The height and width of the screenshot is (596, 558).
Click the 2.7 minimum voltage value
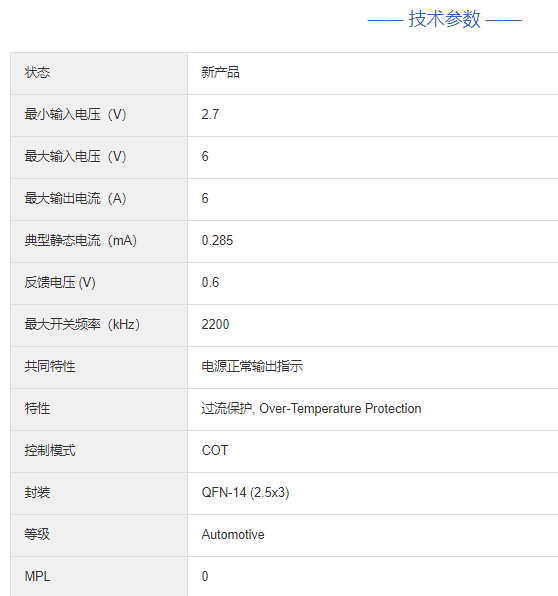pyautogui.click(x=210, y=114)
